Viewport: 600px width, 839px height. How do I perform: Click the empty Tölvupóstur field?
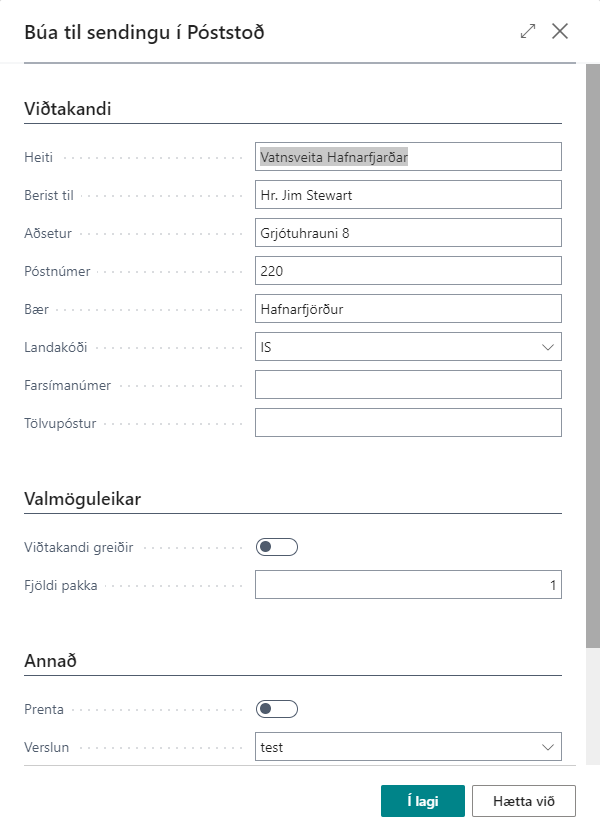(x=408, y=423)
